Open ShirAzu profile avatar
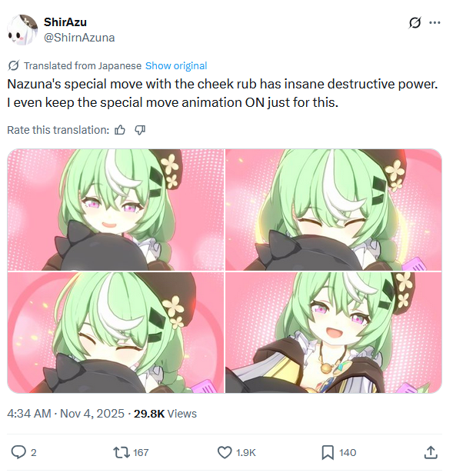 22,30
